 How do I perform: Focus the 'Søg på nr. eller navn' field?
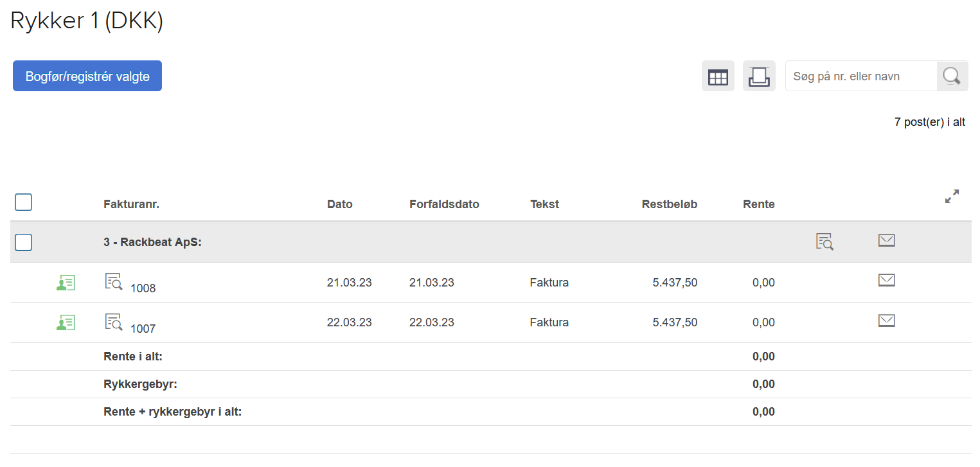(x=861, y=76)
